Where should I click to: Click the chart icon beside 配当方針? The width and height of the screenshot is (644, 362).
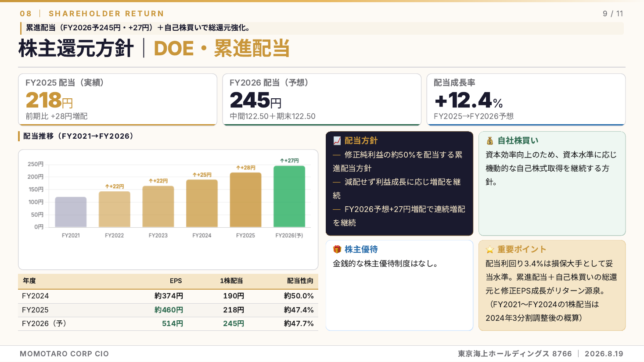pos(337,141)
